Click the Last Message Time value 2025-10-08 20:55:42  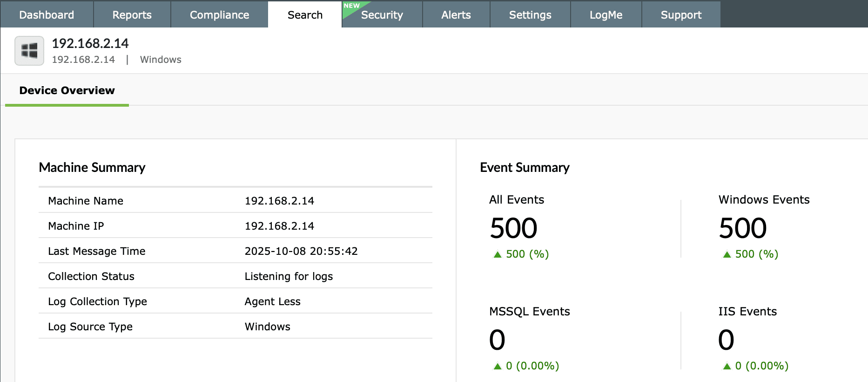301,251
